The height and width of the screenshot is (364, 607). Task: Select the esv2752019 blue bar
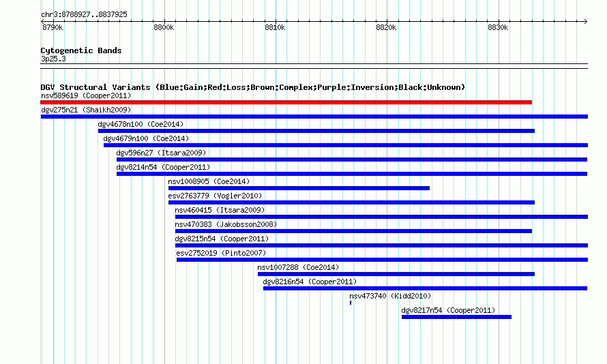[x=382, y=260]
